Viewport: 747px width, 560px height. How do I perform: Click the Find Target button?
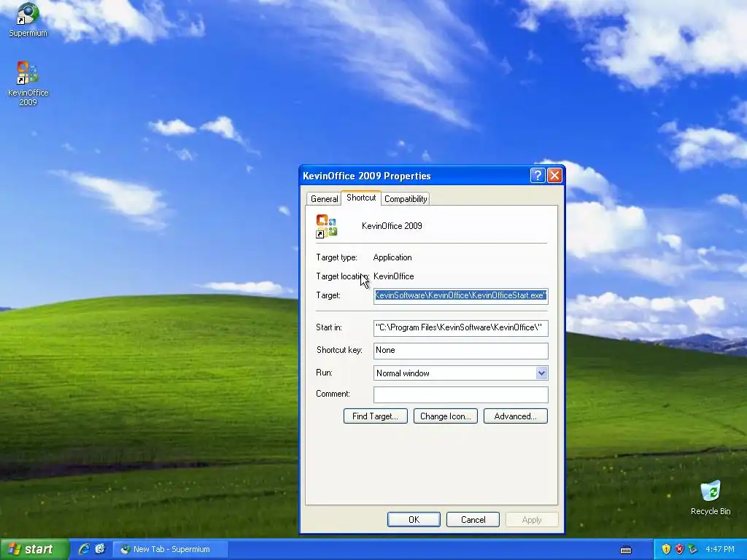(376, 416)
